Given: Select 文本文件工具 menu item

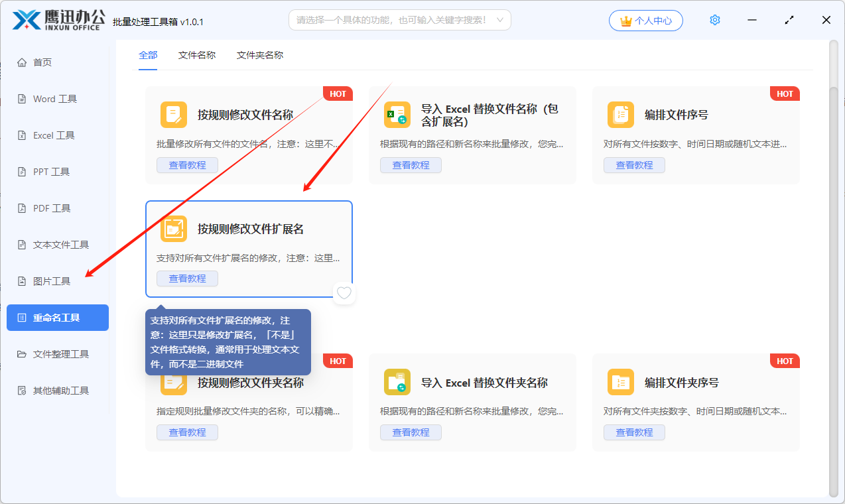Looking at the screenshot, I should pyautogui.click(x=58, y=245).
